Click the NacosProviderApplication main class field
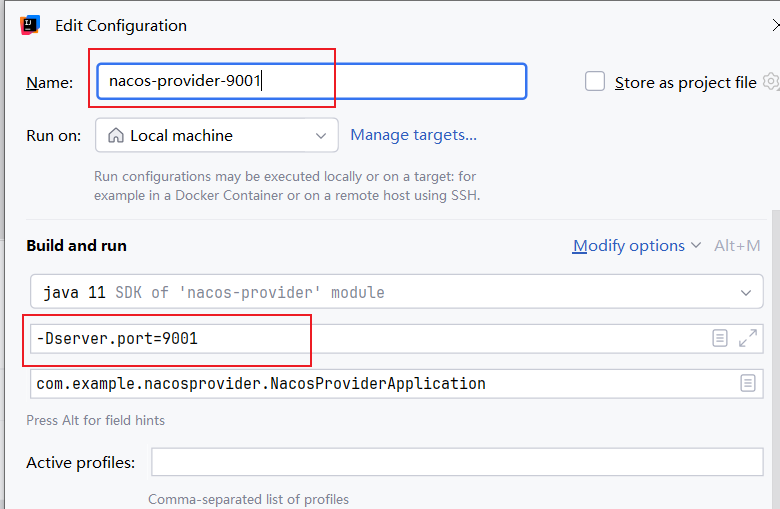This screenshot has height=509, width=780. pyautogui.click(x=380, y=383)
